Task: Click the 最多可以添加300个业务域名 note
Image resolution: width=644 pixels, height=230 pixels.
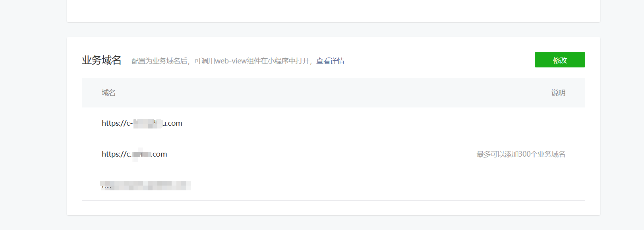Action: 521,154
